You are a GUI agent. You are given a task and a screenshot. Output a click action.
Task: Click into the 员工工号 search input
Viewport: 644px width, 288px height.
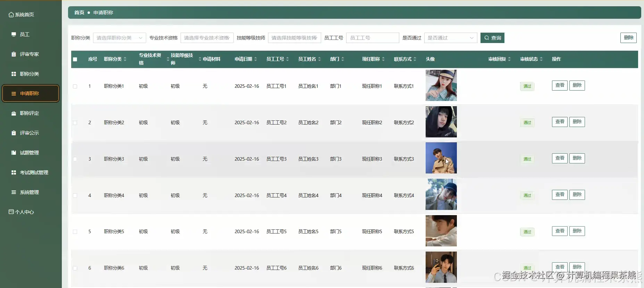point(373,38)
